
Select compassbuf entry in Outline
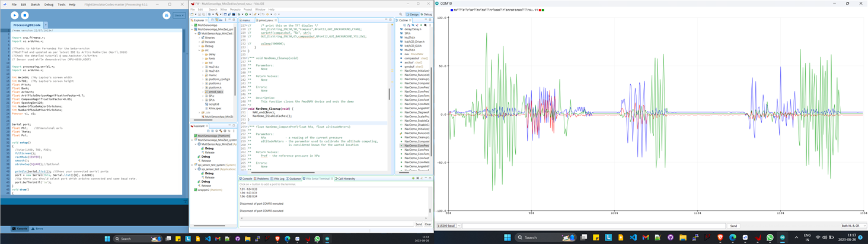click(x=414, y=58)
